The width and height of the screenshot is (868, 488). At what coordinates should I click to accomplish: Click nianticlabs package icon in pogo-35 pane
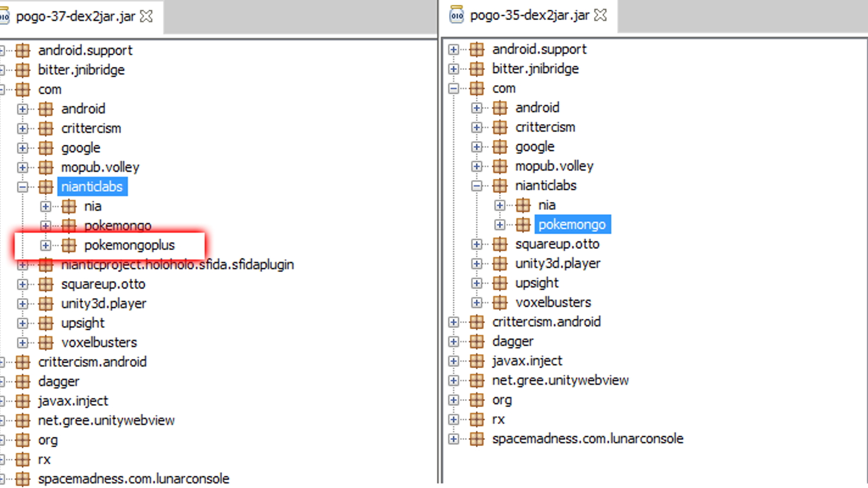500,186
